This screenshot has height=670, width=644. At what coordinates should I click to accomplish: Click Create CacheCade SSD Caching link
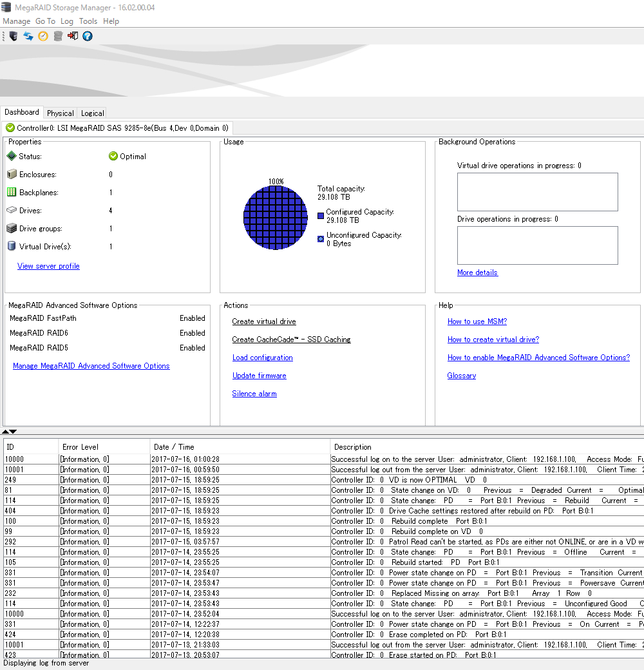(291, 340)
